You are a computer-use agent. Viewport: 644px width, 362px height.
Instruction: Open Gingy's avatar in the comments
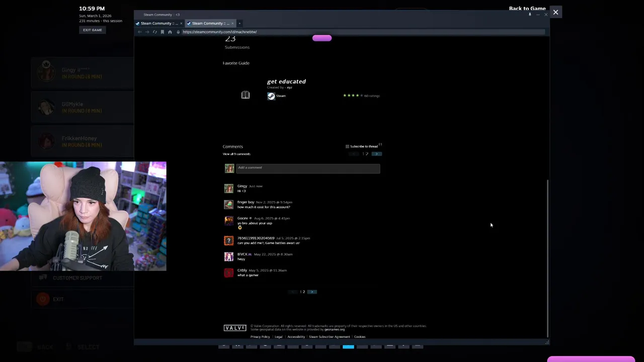click(x=229, y=189)
